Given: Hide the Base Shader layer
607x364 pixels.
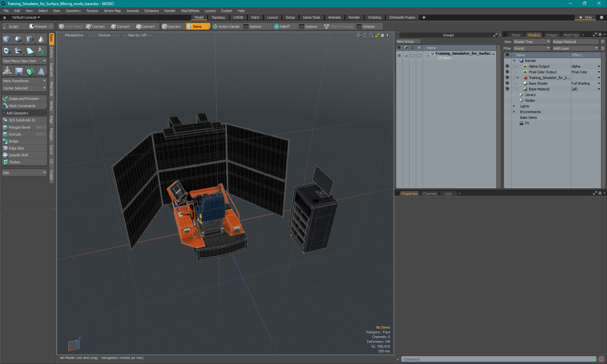Looking at the screenshot, I should [507, 83].
